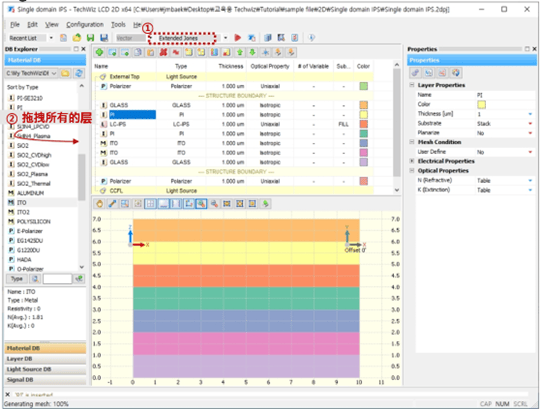
Task: Click the yellow Color swatch in Layer Properties
Action: [481, 104]
